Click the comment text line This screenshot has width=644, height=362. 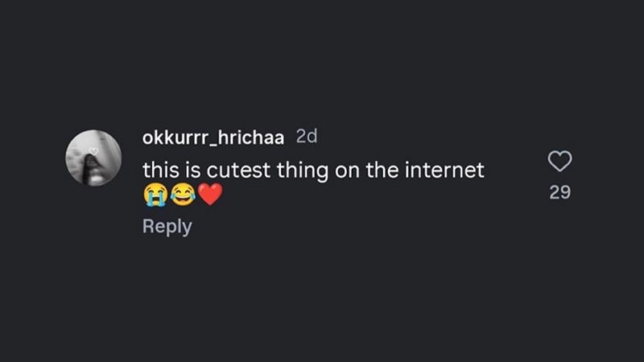(313, 171)
